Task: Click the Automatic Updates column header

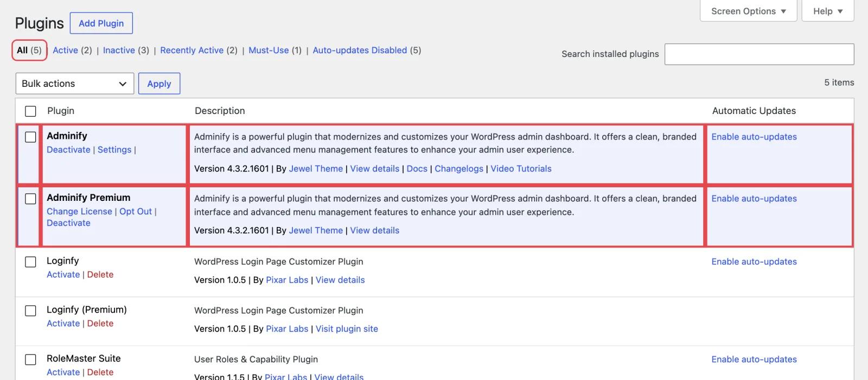Action: click(754, 111)
